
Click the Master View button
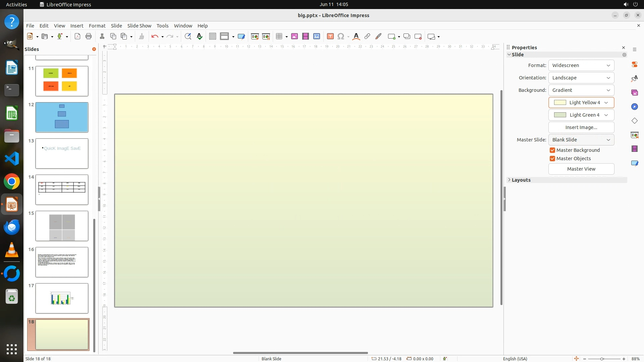[x=581, y=169]
